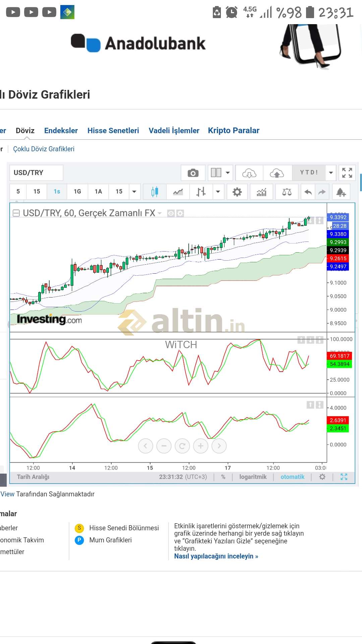Select the 5 minute interval
Screen dimensions: 362x644
click(x=18, y=192)
